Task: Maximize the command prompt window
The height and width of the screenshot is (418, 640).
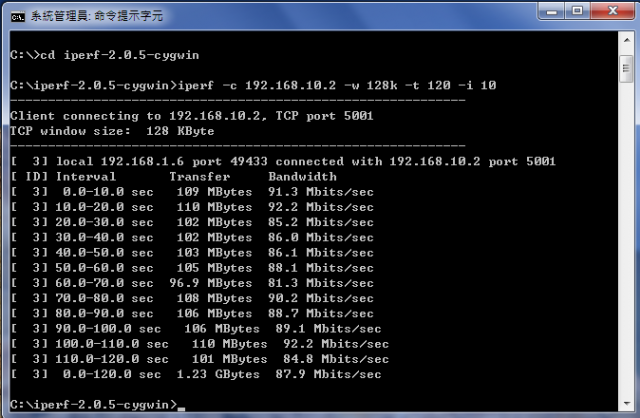Action: 577,11
